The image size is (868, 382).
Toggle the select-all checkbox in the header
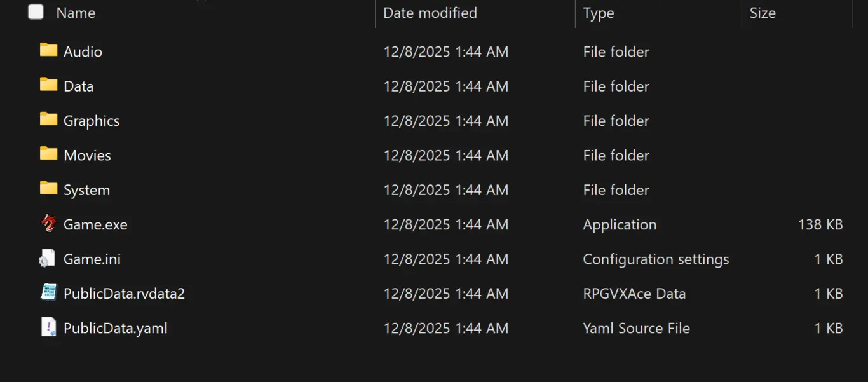[x=36, y=11]
